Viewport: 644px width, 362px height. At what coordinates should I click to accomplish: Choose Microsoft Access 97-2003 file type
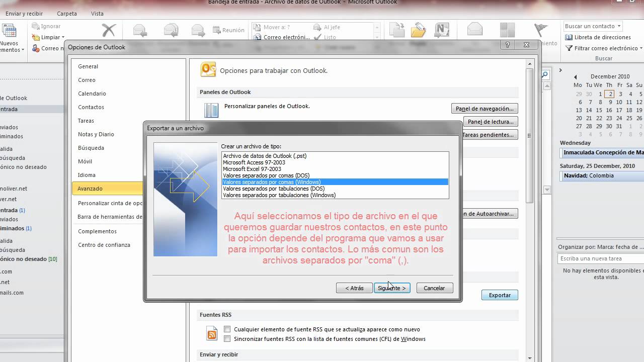[335, 162]
